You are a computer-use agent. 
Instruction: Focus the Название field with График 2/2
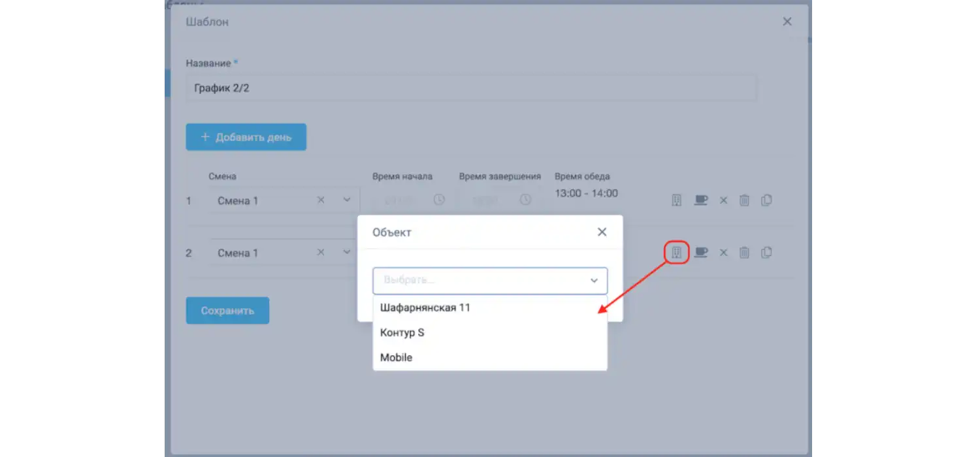tap(472, 87)
